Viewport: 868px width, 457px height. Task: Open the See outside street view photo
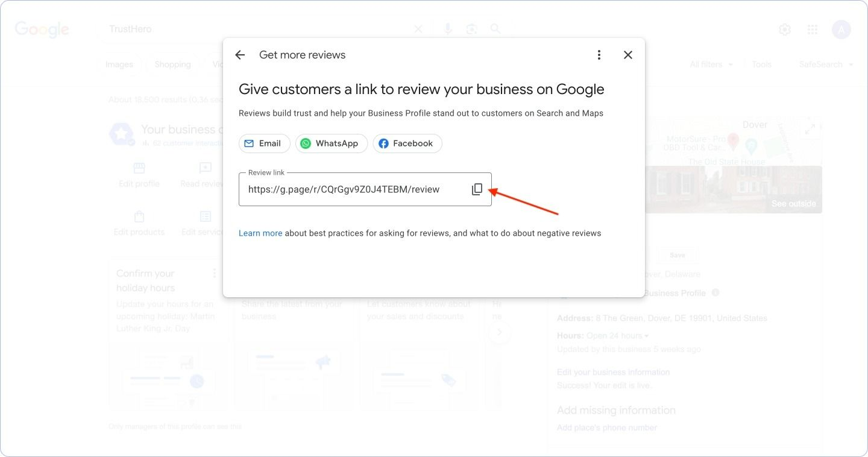tap(734, 189)
